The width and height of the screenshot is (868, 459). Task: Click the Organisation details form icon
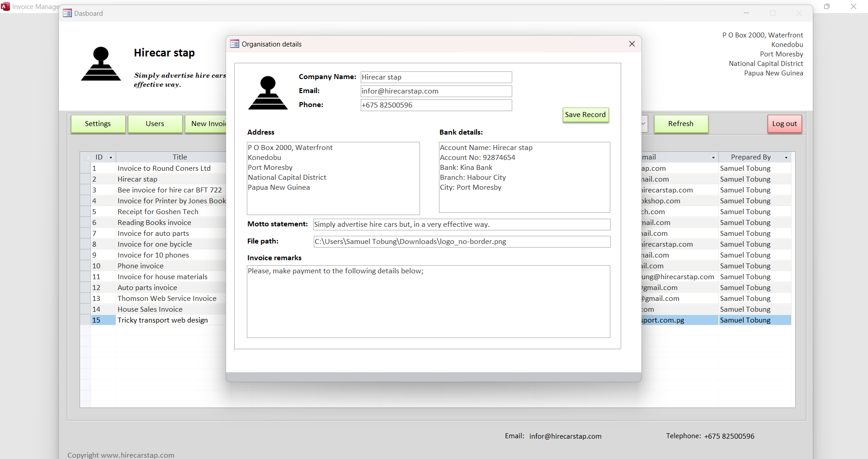(x=235, y=44)
